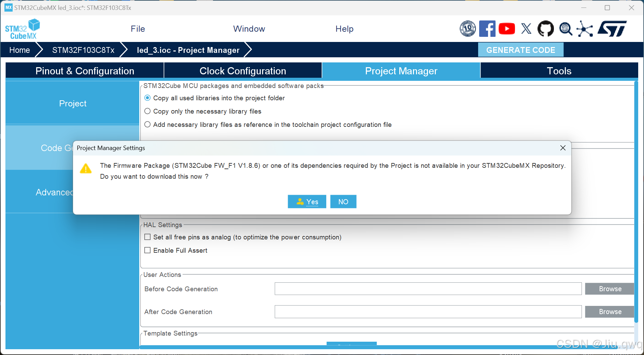Switch to the Tools tab

(x=559, y=71)
